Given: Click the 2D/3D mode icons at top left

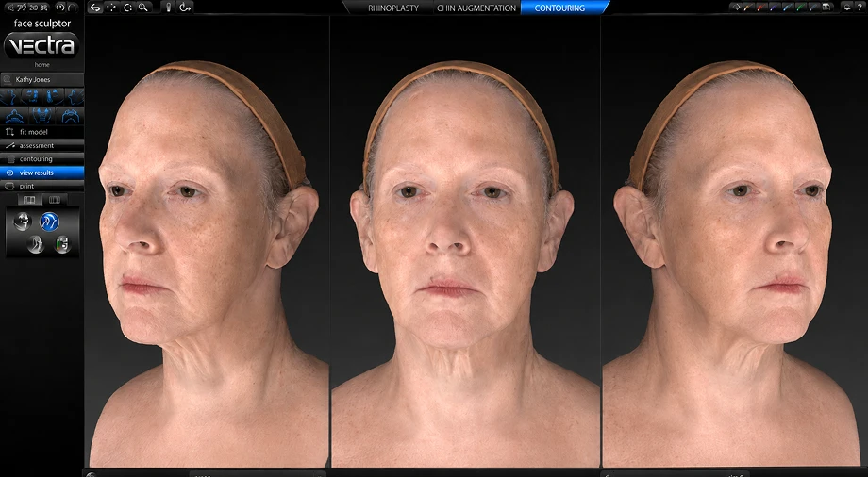Looking at the screenshot, I should click(25, 8).
